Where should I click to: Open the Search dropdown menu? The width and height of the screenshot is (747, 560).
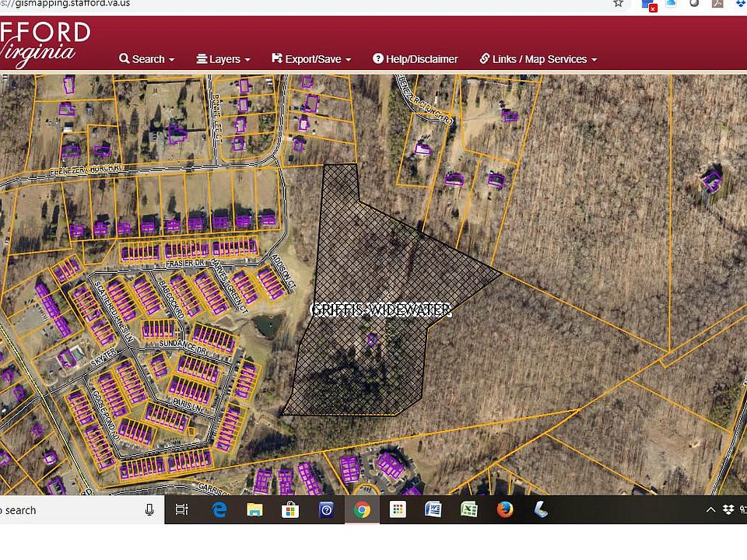point(147,59)
